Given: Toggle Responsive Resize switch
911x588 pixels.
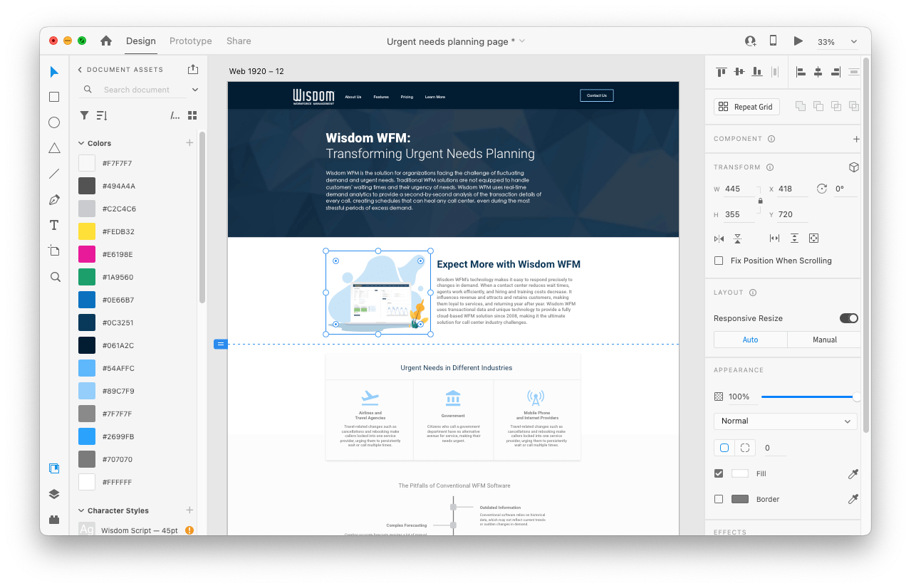Looking at the screenshot, I should click(849, 318).
